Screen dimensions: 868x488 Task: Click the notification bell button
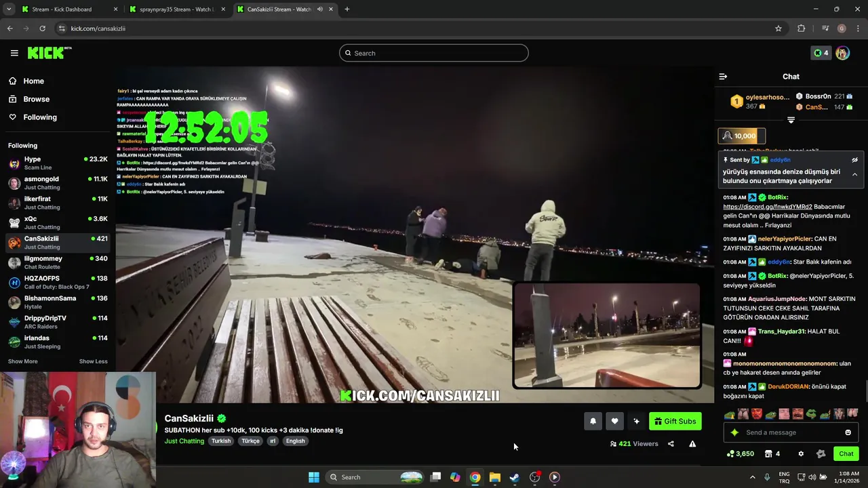(x=593, y=421)
